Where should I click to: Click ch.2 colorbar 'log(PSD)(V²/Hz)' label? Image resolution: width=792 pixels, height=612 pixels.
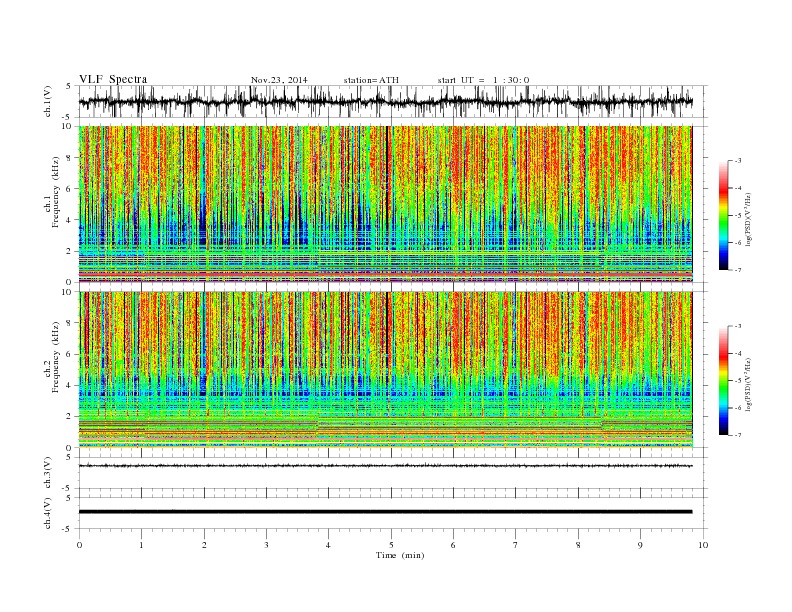[x=749, y=384]
